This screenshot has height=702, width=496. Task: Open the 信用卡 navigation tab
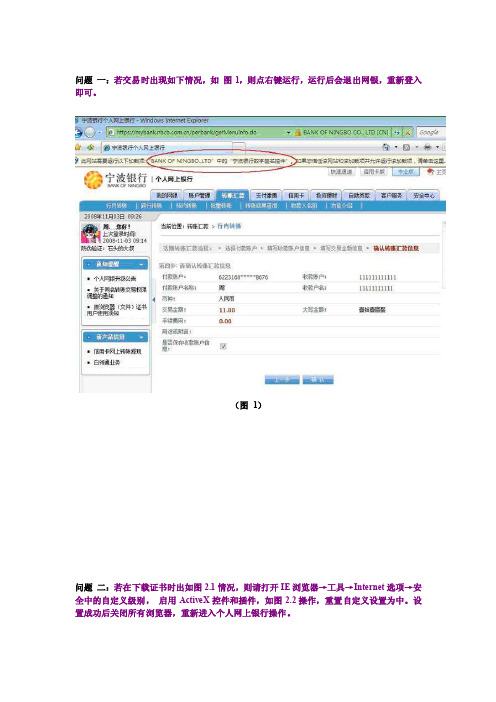[295, 196]
